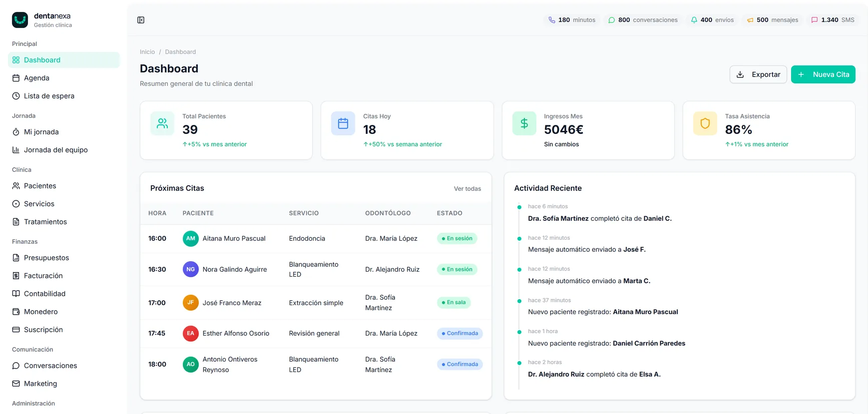Click the Tasa Asistencia shield icon
This screenshot has height=414, width=868.
(x=705, y=123)
